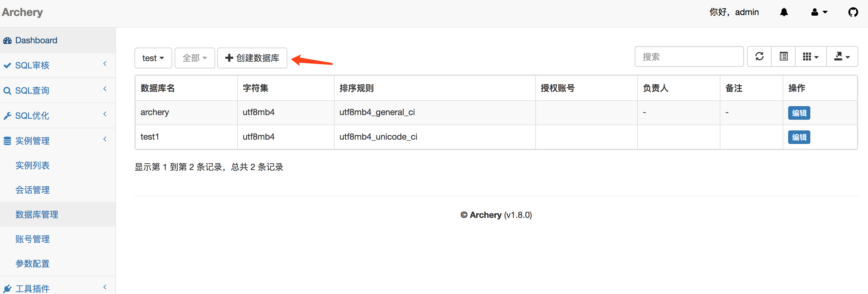Open the export data icon dropdown
Image resolution: width=868 pixels, height=294 pixels.
pos(842,56)
